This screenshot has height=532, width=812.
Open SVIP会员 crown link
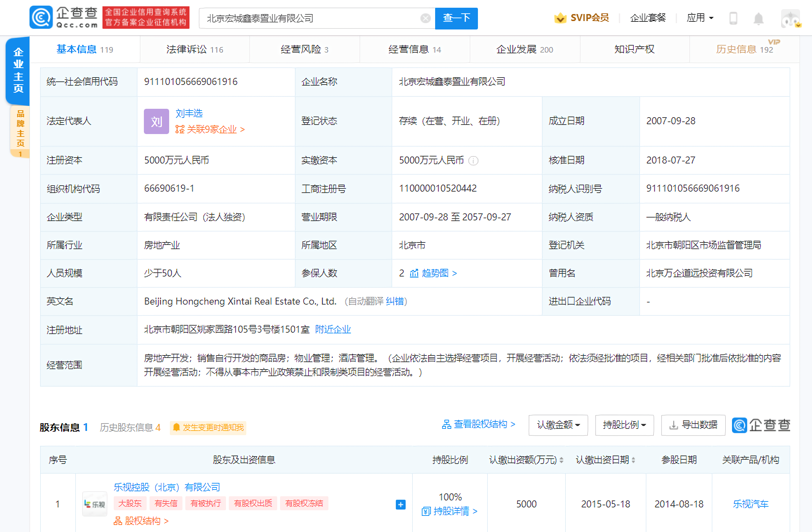[582, 18]
